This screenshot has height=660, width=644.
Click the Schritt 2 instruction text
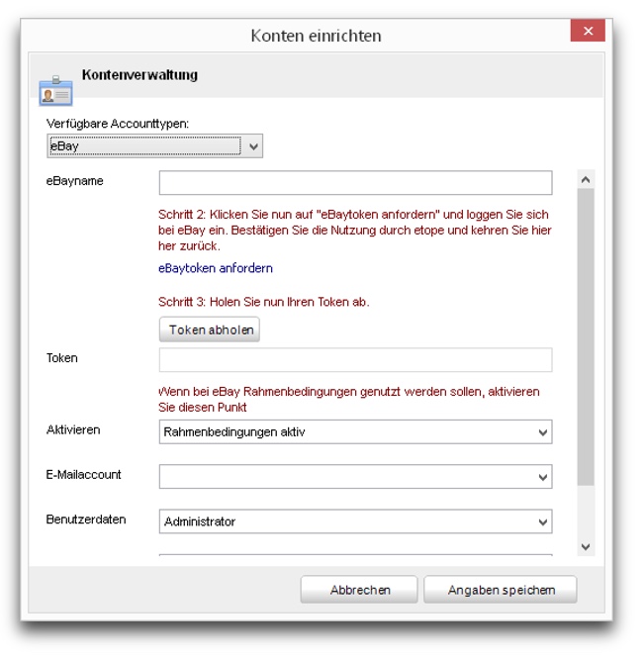click(x=355, y=231)
